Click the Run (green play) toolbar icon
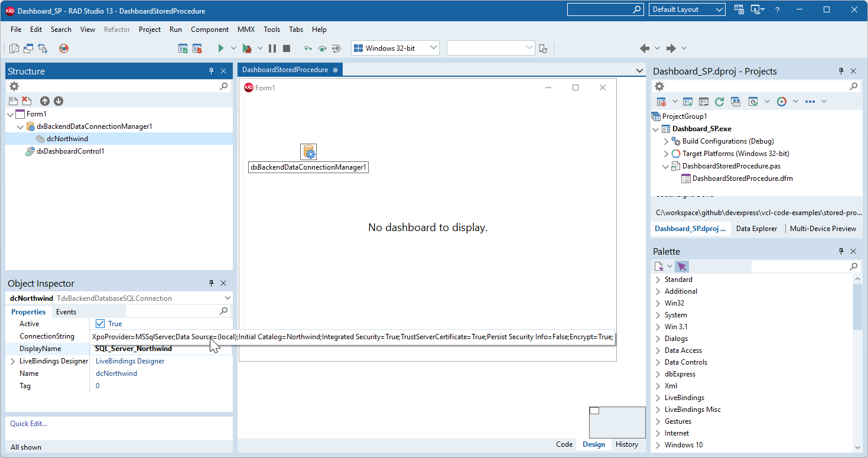Image resolution: width=868 pixels, height=458 pixels. coord(221,48)
